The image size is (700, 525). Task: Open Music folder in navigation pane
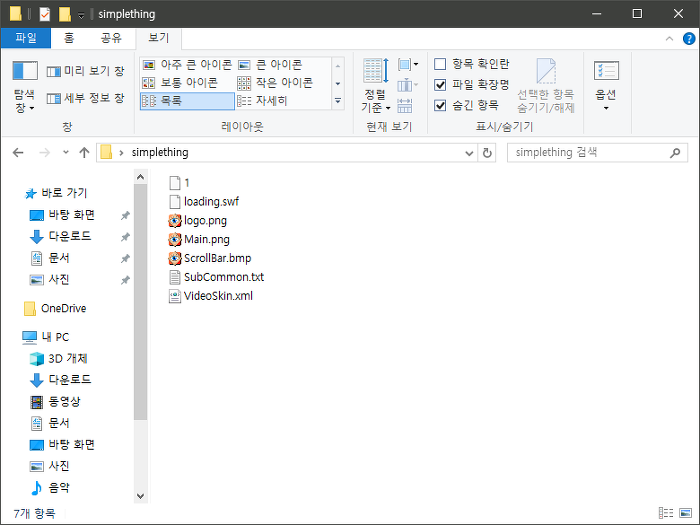pyautogui.click(x=50, y=488)
